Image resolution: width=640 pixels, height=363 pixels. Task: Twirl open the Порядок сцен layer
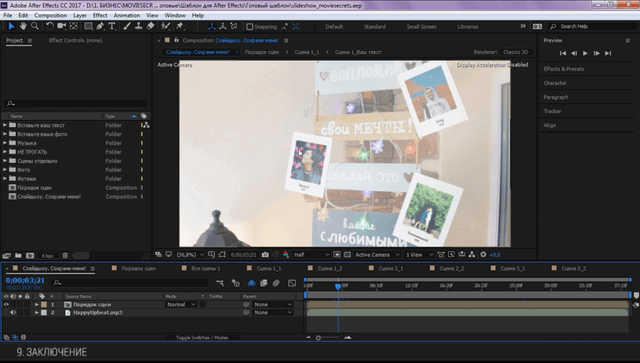coord(36,304)
